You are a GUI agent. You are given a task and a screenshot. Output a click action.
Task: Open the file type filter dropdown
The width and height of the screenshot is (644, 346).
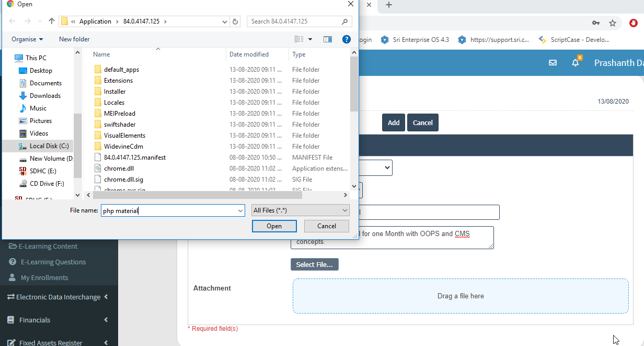pyautogui.click(x=300, y=210)
